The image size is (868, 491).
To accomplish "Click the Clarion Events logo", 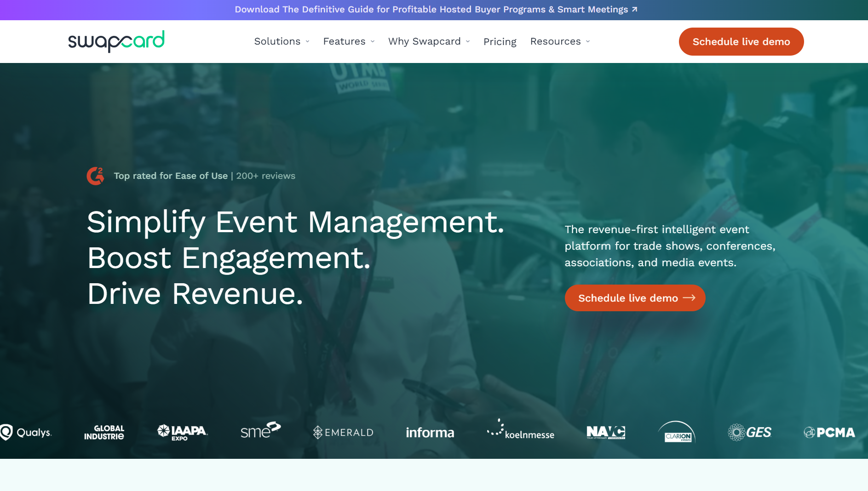I will click(677, 432).
